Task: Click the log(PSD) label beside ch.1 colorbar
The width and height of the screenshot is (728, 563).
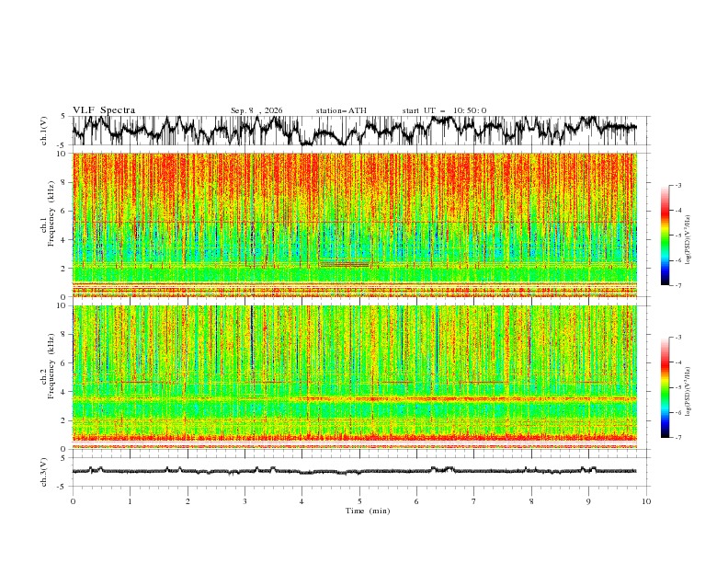Action: (688, 240)
